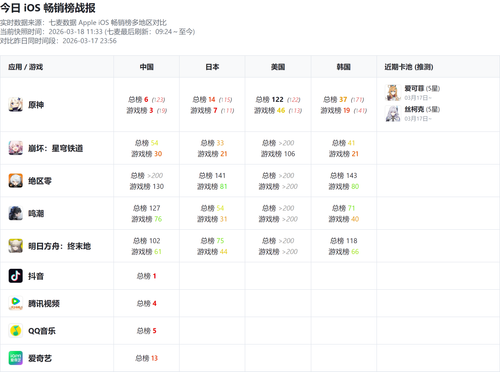
Task: Click 绝区零 China 游戏榜 130 value
Action: click(x=146, y=186)
